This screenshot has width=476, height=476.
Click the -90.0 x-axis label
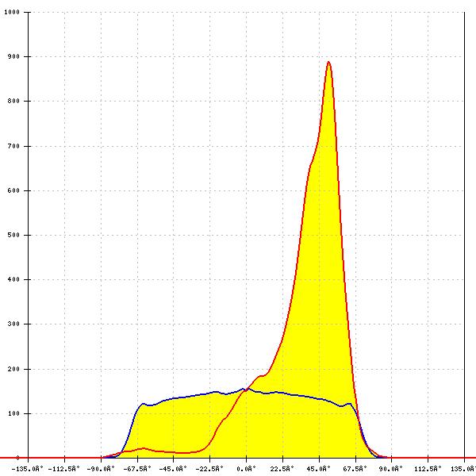click(x=101, y=469)
